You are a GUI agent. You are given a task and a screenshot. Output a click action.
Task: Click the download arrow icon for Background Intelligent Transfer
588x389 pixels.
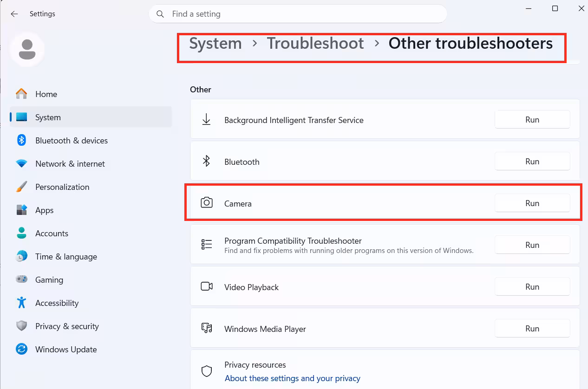point(206,120)
